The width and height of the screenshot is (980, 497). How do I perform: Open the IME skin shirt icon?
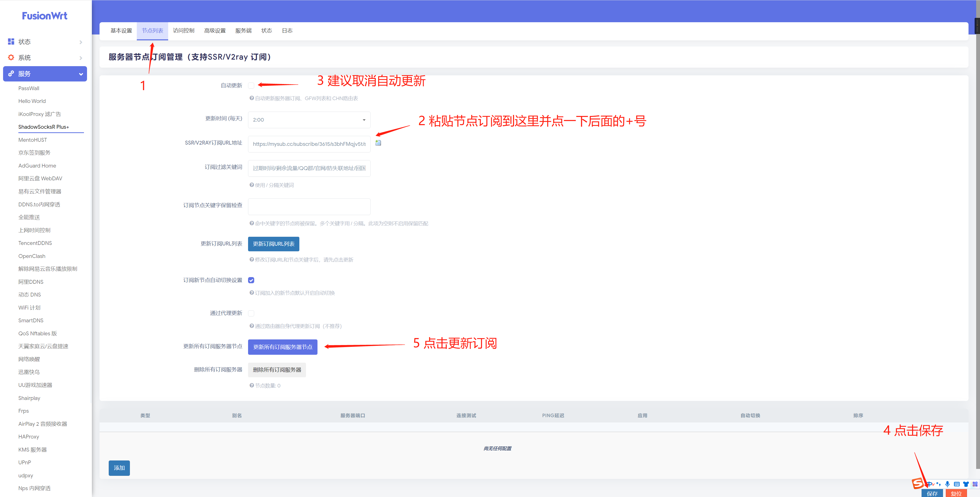coord(966,484)
